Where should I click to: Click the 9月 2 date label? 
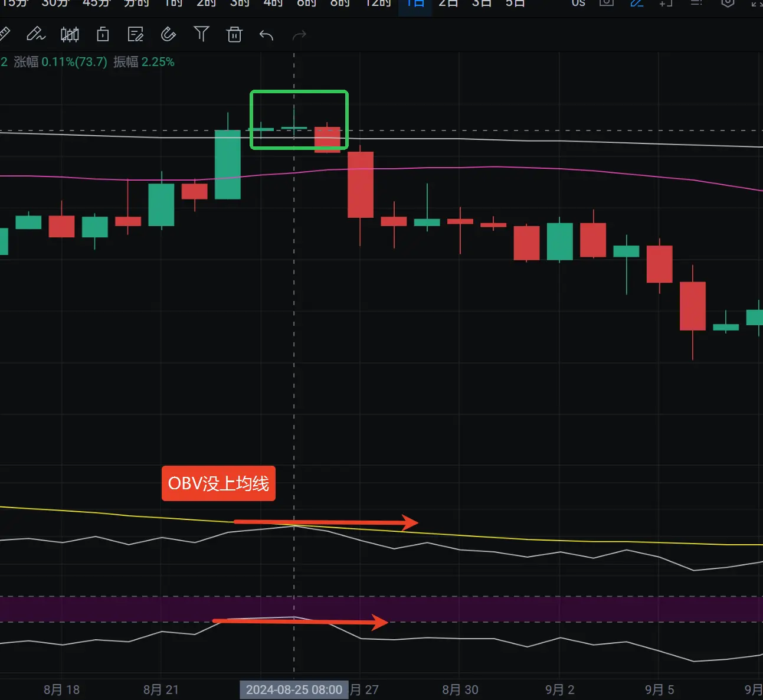pyautogui.click(x=559, y=689)
